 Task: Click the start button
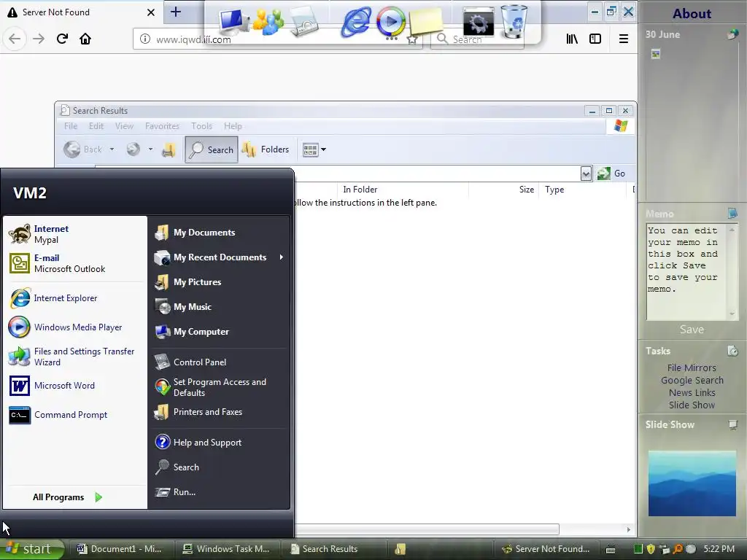[32, 549]
